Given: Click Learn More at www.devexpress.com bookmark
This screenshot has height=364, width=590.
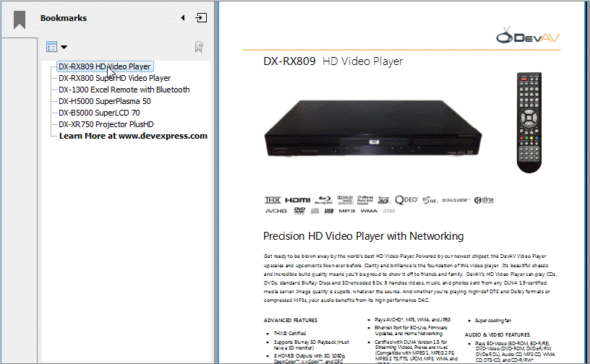Looking at the screenshot, I should click(133, 136).
